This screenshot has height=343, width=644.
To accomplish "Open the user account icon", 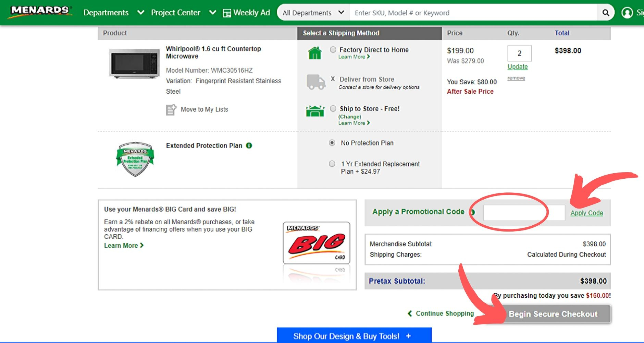I will 627,13.
